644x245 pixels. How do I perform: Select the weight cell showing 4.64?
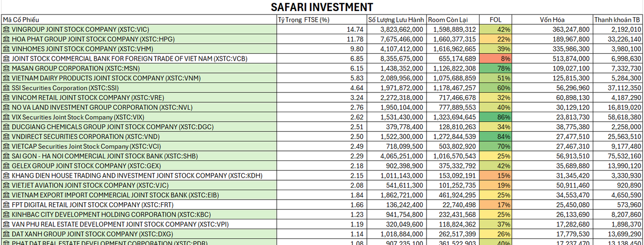coord(321,88)
